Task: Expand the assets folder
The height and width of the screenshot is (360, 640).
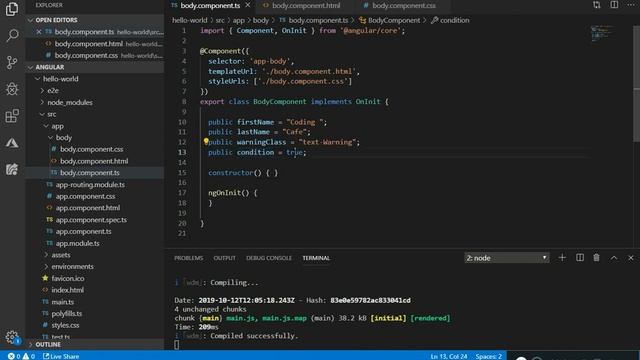Action: (x=46, y=255)
